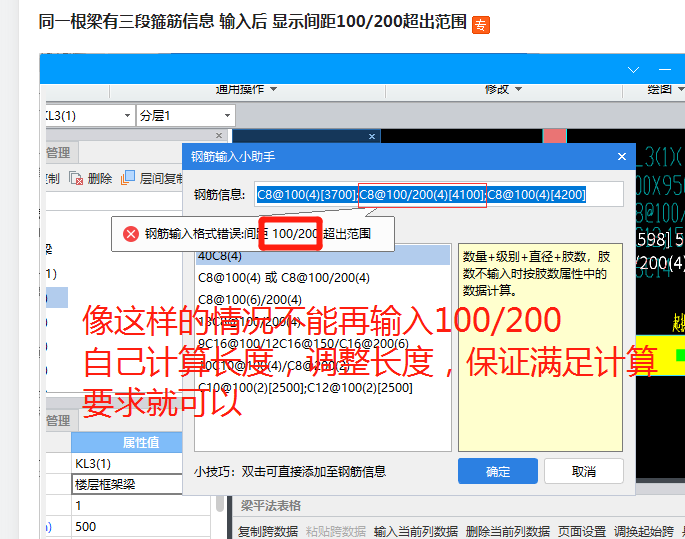Click the 调换起始跨 button
Screen dimensions: 685x539
click(x=644, y=531)
